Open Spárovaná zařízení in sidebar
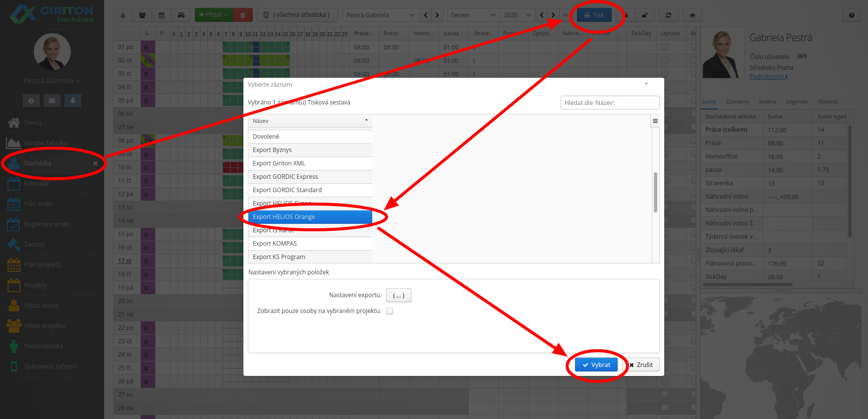This screenshot has height=419, width=868. coord(52,366)
